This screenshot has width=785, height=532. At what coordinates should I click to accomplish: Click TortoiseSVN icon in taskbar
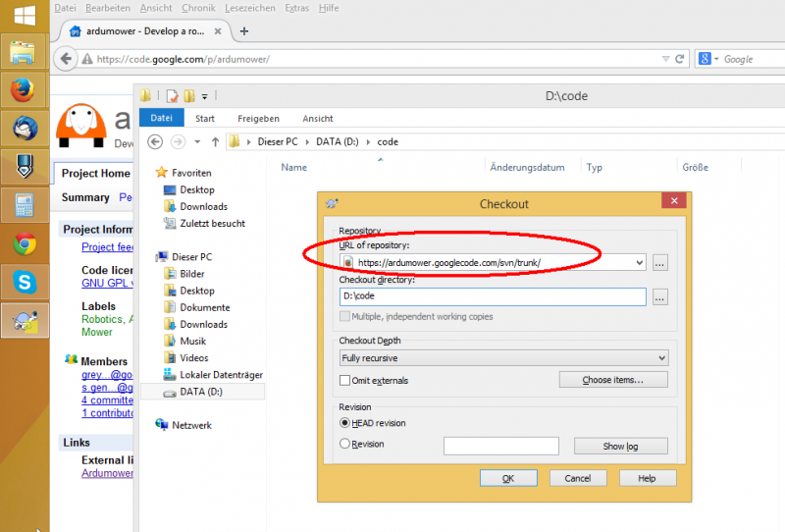[x=25, y=321]
